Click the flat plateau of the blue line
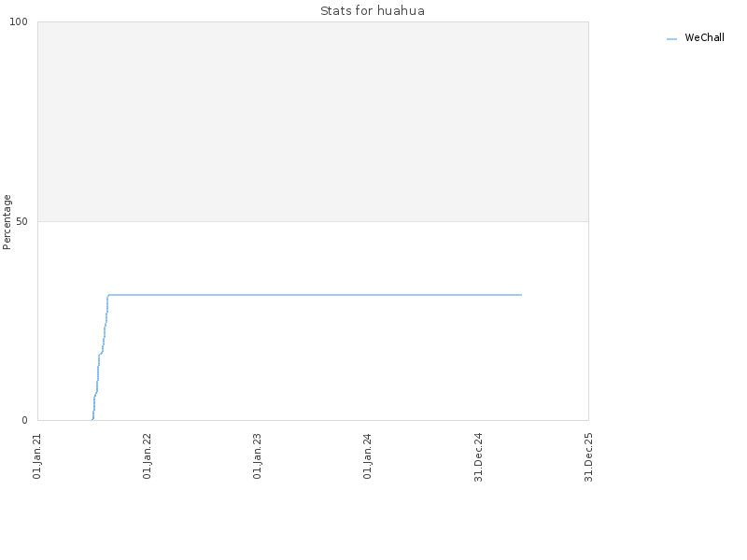Image resolution: width=747 pixels, height=560 pixels. pyautogui.click(x=315, y=295)
